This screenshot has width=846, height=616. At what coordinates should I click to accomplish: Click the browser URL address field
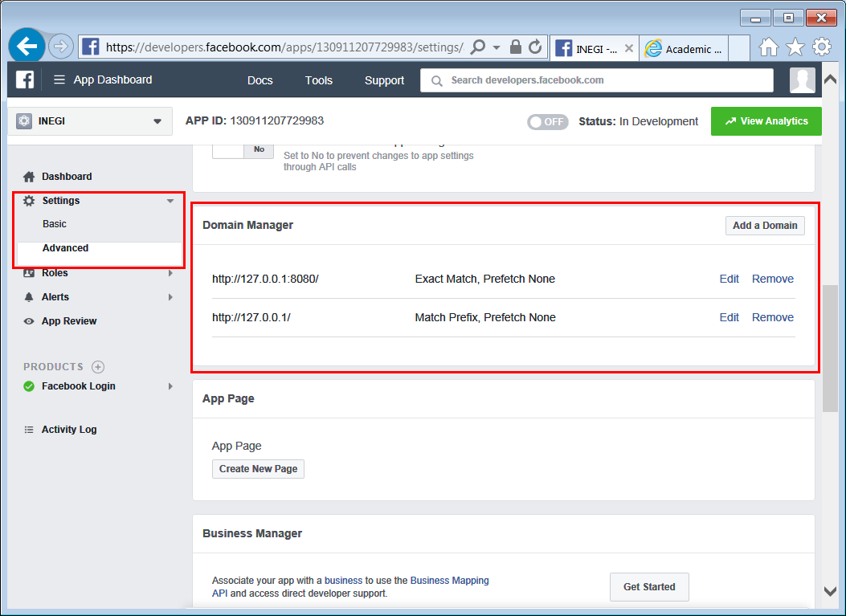pos(284,47)
